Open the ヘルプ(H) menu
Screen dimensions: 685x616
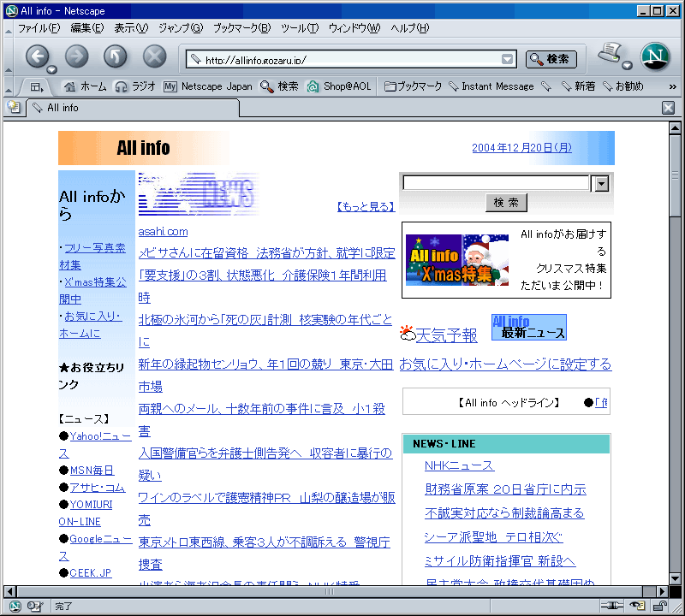click(410, 28)
